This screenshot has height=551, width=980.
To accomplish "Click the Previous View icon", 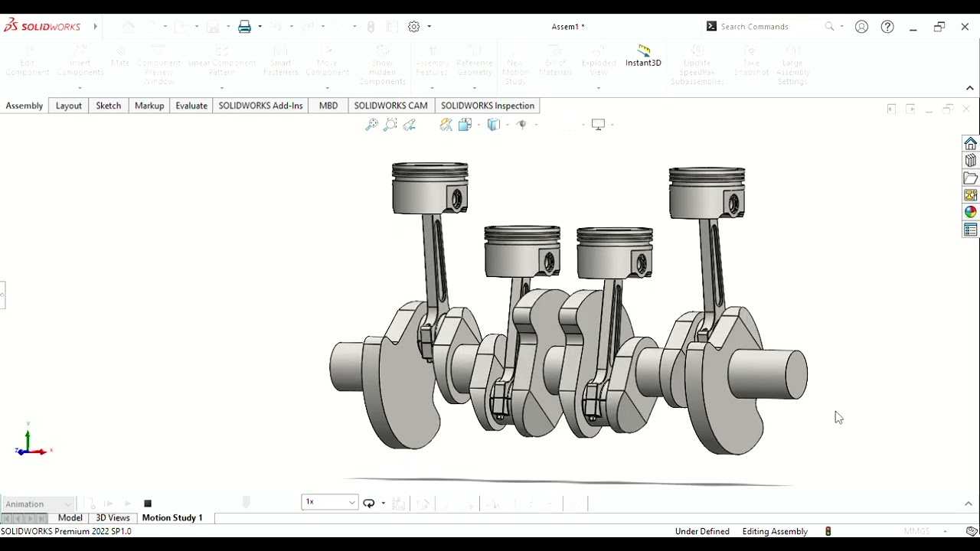I will tap(410, 125).
